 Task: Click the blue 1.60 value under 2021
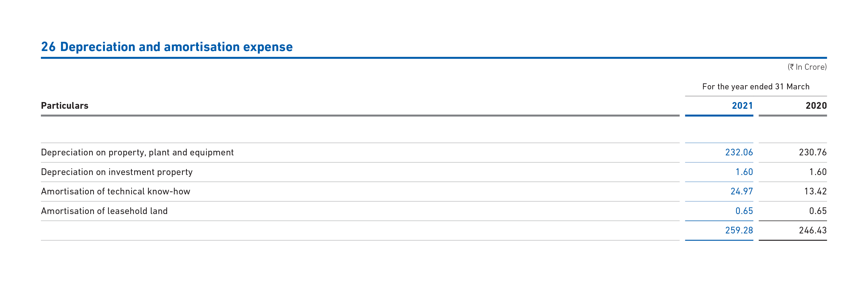pos(744,172)
